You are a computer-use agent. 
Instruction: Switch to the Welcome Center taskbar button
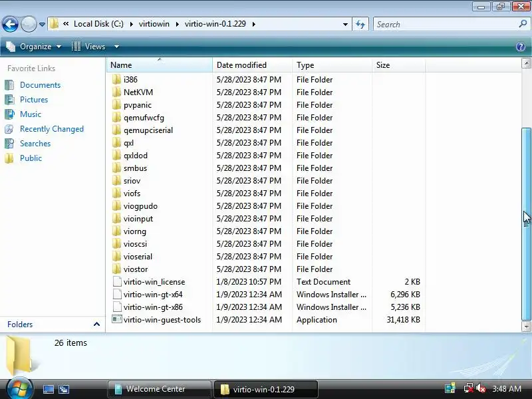159,389
